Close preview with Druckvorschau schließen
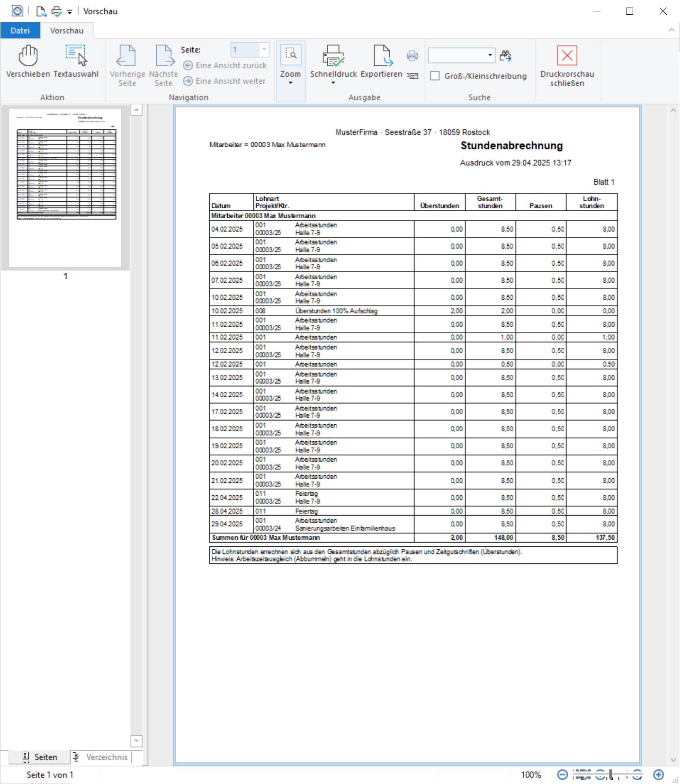Image resolution: width=680 pixels, height=784 pixels. [x=567, y=56]
